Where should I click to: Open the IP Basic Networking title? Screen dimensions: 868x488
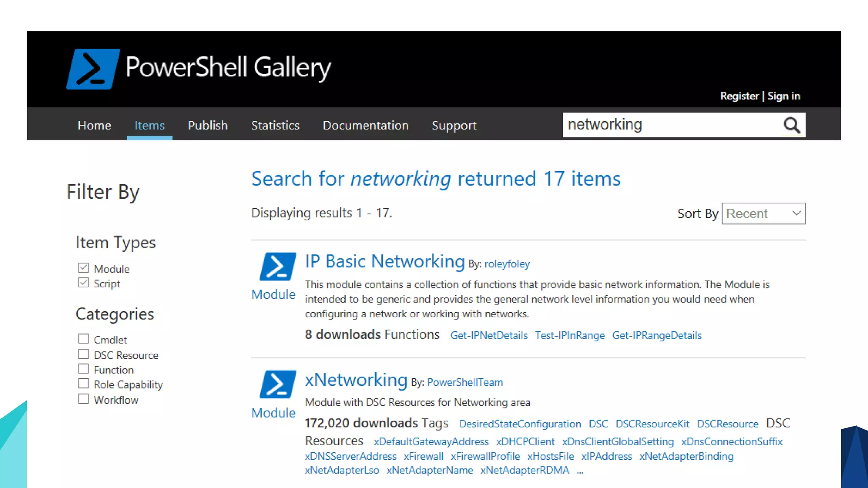pyautogui.click(x=385, y=261)
